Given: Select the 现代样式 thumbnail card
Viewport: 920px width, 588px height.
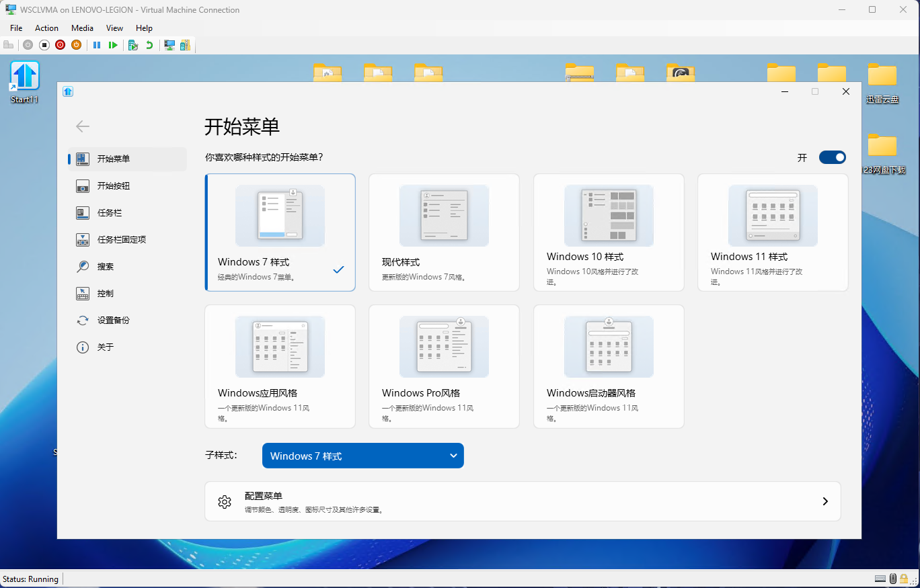Looking at the screenshot, I should [x=444, y=233].
